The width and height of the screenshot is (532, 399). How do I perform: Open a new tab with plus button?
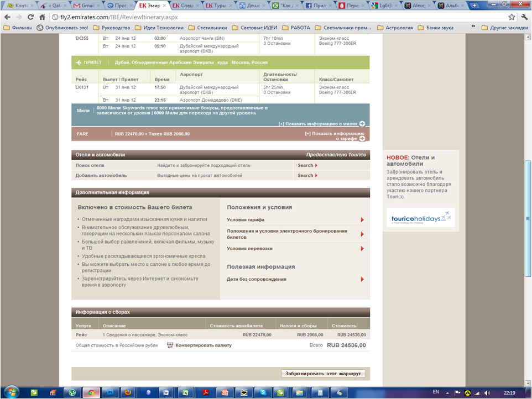tap(474, 6)
